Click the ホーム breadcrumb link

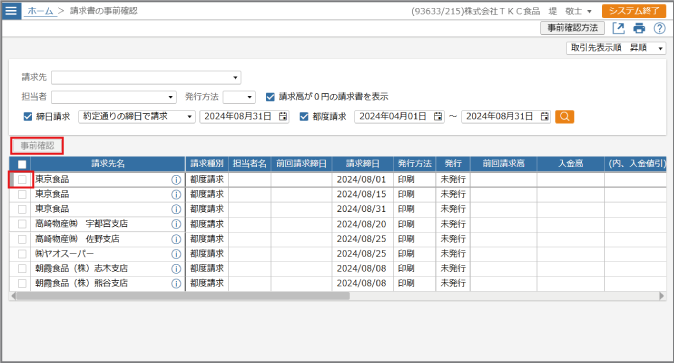(x=40, y=11)
